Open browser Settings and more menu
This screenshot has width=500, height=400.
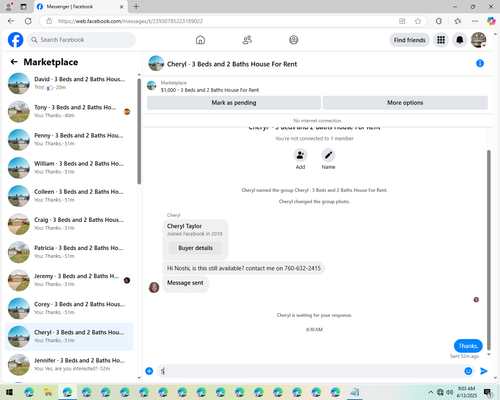tap(475, 21)
